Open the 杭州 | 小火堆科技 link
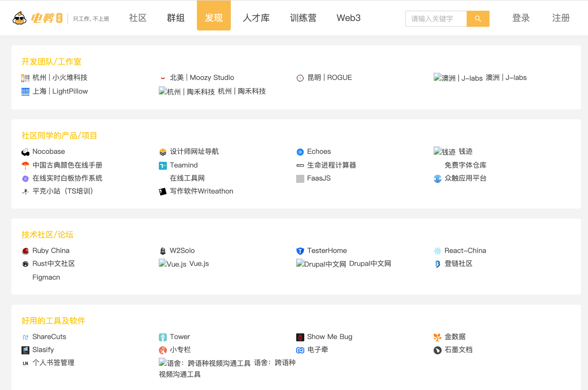Viewport: 588px width, 390px height. pyautogui.click(x=60, y=77)
